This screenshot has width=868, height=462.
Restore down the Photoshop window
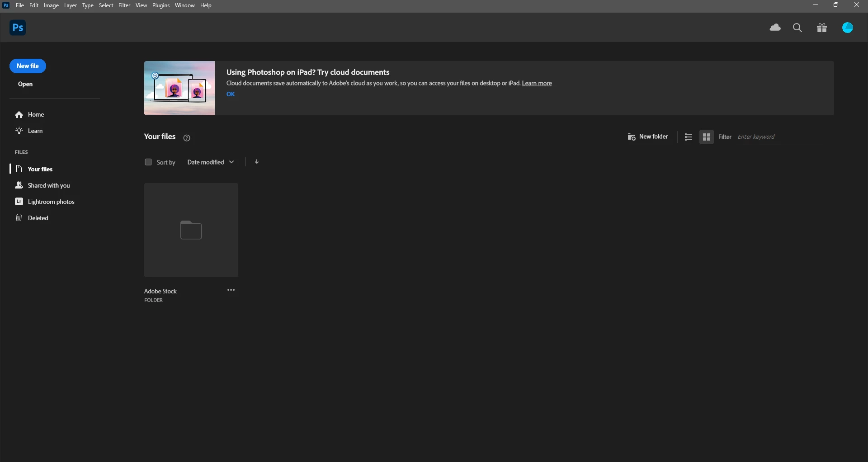tap(836, 5)
